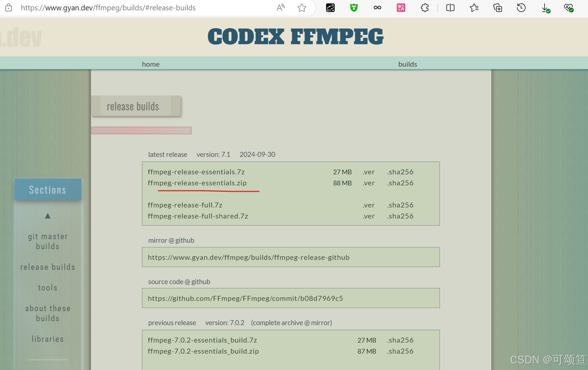The image size is (588, 370).
Task: Go to the home nav item
Action: coord(151,64)
